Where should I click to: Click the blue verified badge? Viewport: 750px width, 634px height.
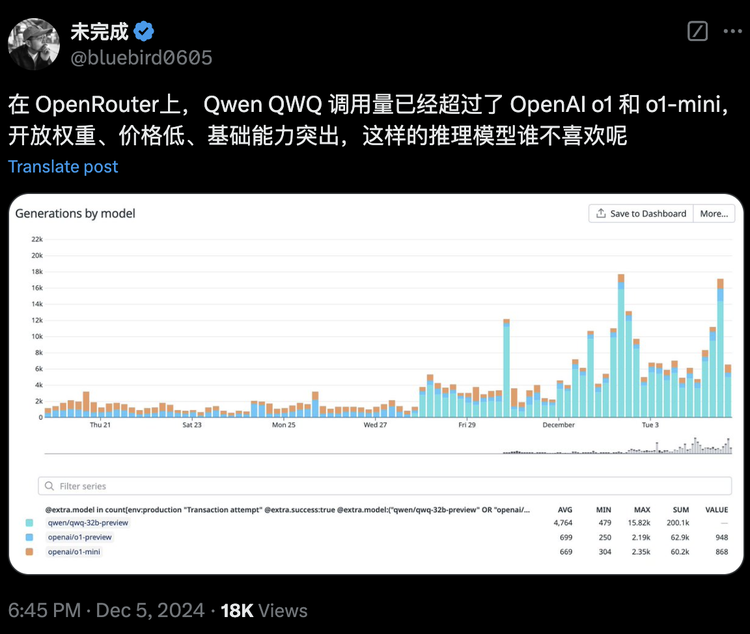click(143, 32)
